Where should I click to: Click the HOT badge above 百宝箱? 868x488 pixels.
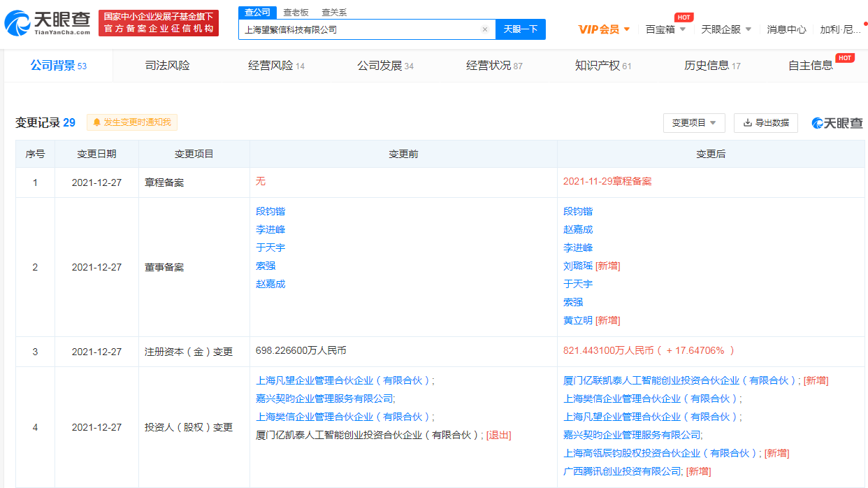(683, 17)
